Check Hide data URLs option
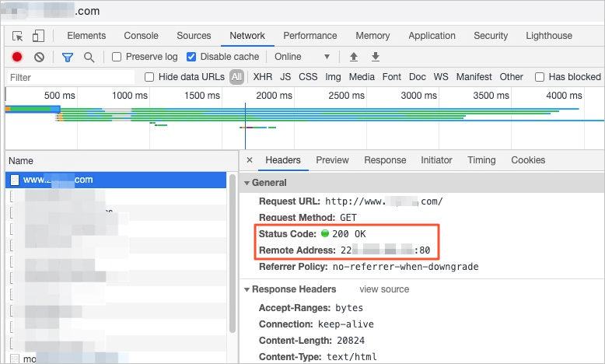Screen dimensions: 605x364 click(149, 77)
